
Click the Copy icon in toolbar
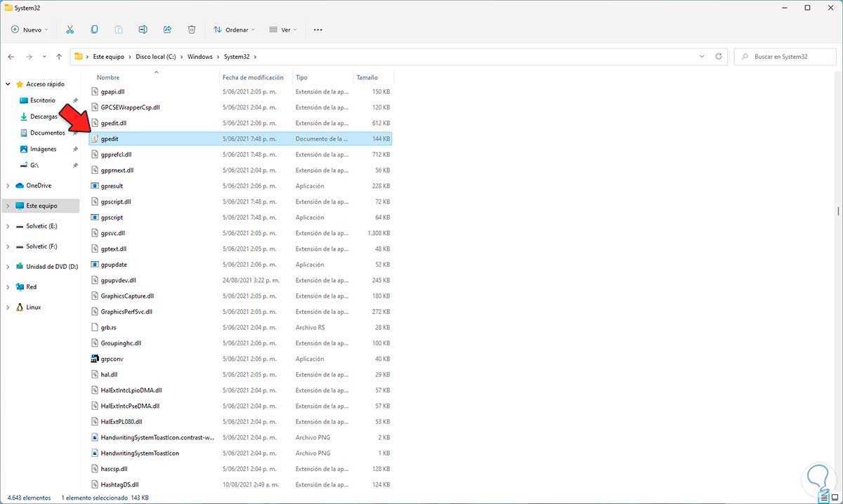[94, 30]
